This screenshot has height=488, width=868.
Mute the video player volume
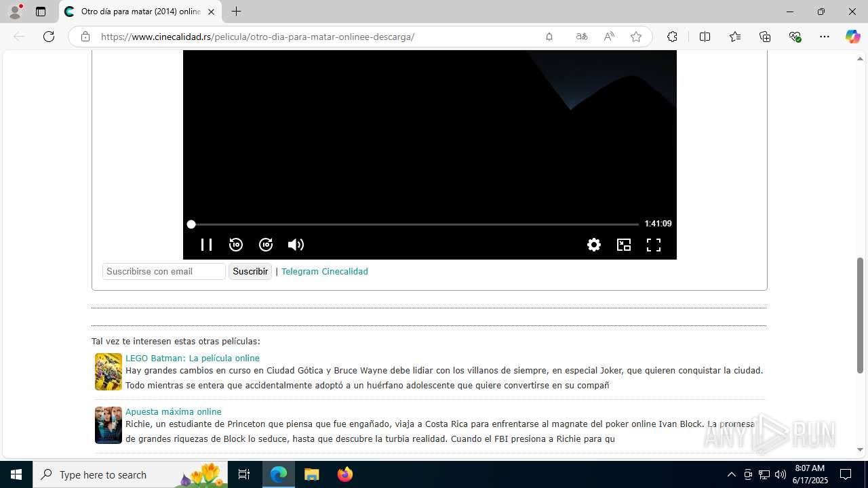point(296,245)
